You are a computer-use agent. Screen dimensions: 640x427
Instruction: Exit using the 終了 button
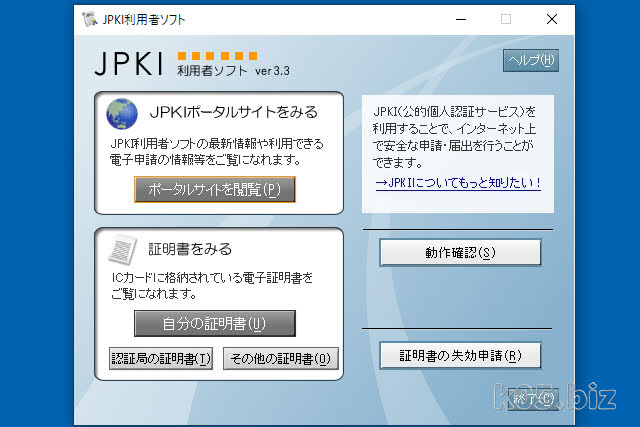tap(533, 399)
